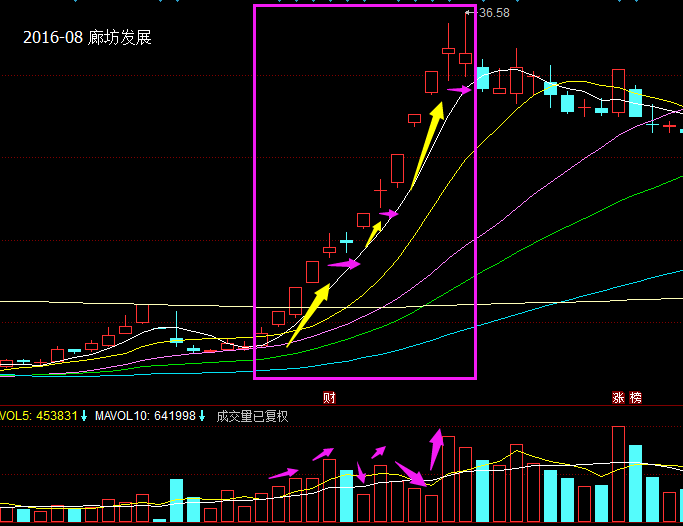Click the down arrow next to VOL5 value
683x526 pixels.
coord(85,415)
